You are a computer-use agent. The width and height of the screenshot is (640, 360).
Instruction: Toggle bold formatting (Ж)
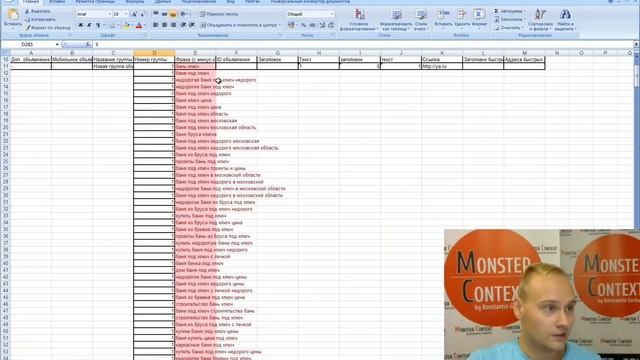81,25
